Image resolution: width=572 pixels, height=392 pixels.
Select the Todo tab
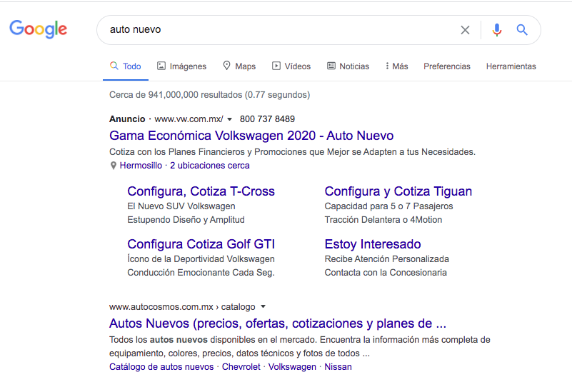click(126, 66)
